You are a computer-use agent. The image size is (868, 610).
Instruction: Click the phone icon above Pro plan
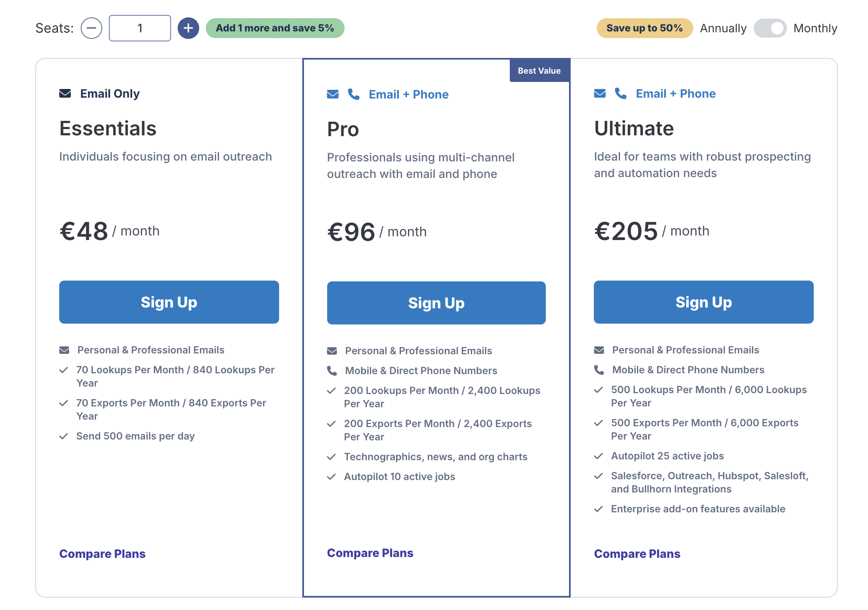coord(354,94)
